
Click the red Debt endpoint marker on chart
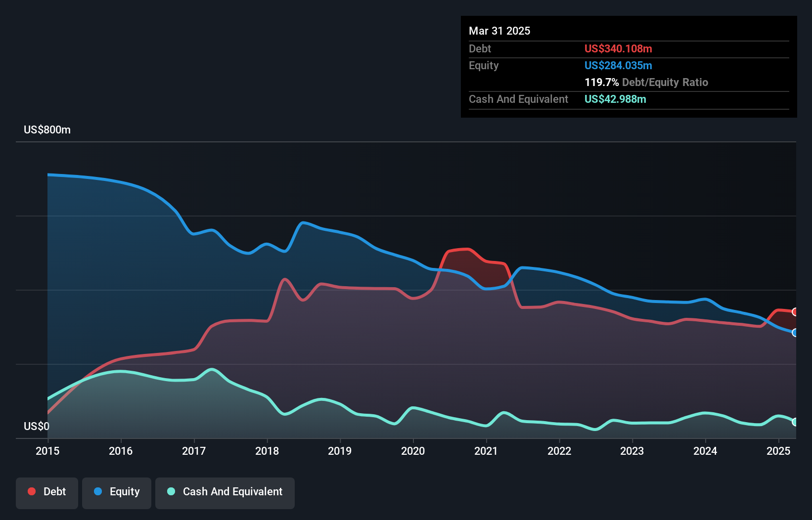[795, 312]
